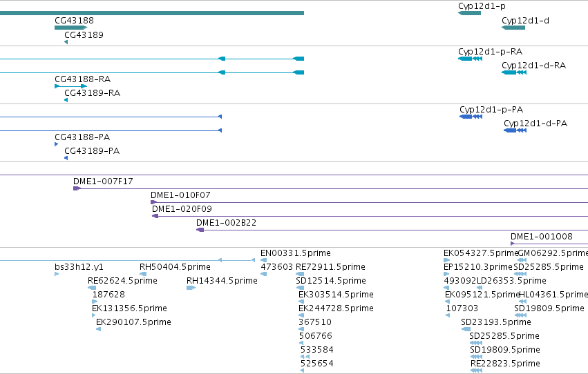Click the SD23193.5prime EST glyph
The height and width of the screenshot is (374, 588).
[x=466, y=329]
